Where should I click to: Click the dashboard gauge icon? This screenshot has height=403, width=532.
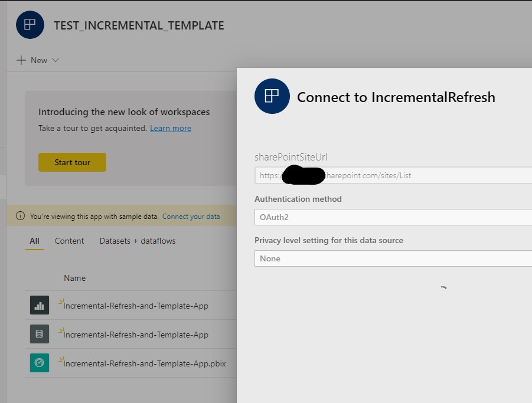(x=40, y=363)
